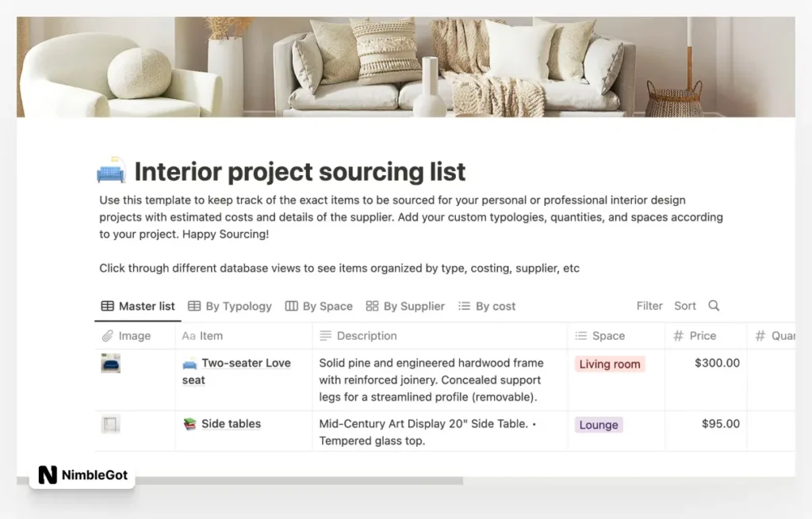
Task: Open the Two-seater Love seat page
Action: click(x=246, y=364)
